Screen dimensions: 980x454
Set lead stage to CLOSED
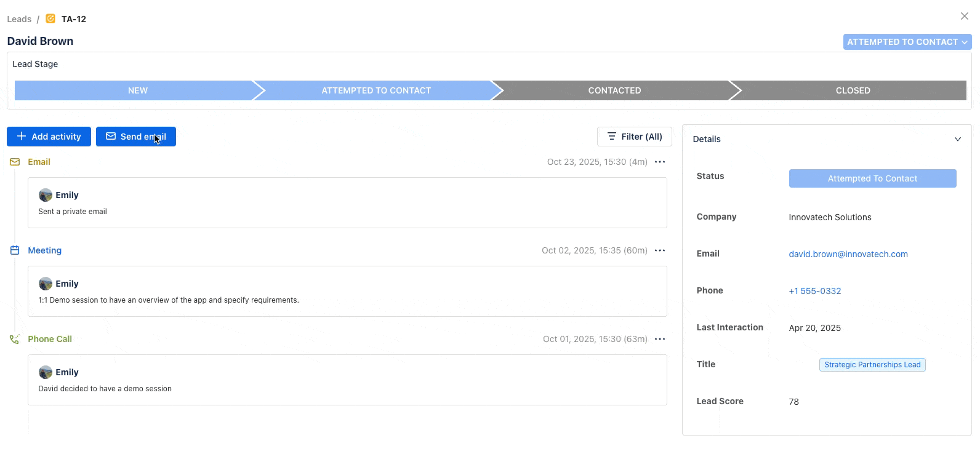853,90
